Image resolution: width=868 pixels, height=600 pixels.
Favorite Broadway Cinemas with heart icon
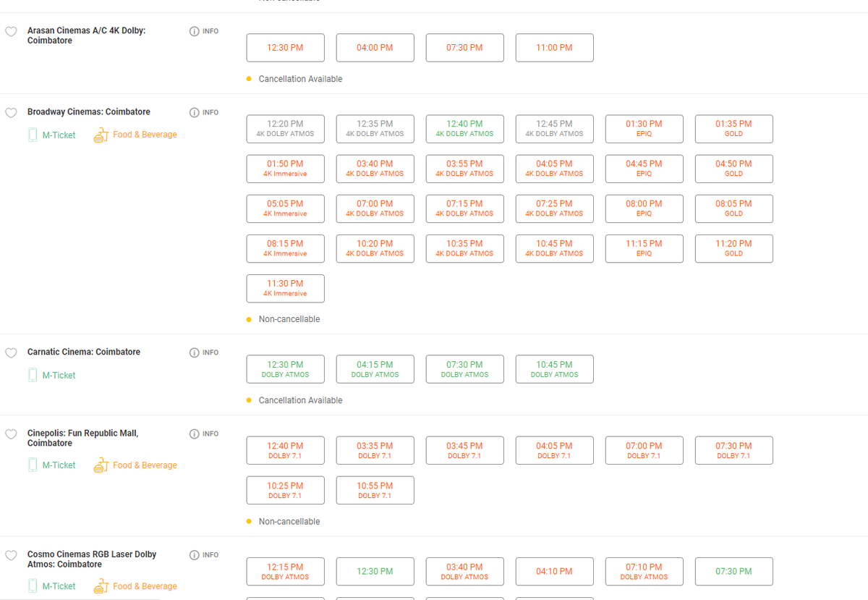click(11, 113)
